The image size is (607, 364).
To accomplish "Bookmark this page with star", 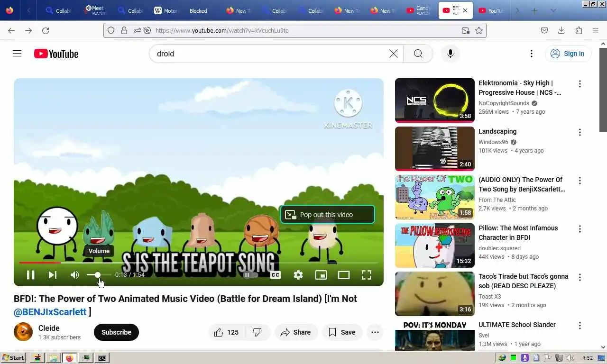I will pos(479,30).
